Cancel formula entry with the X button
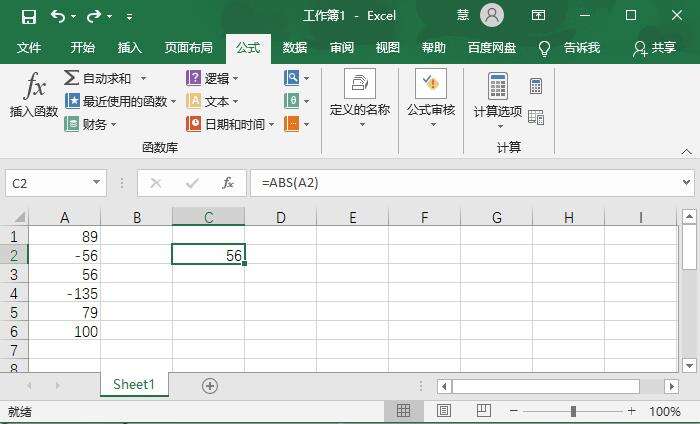The width and height of the screenshot is (700, 424). click(156, 183)
